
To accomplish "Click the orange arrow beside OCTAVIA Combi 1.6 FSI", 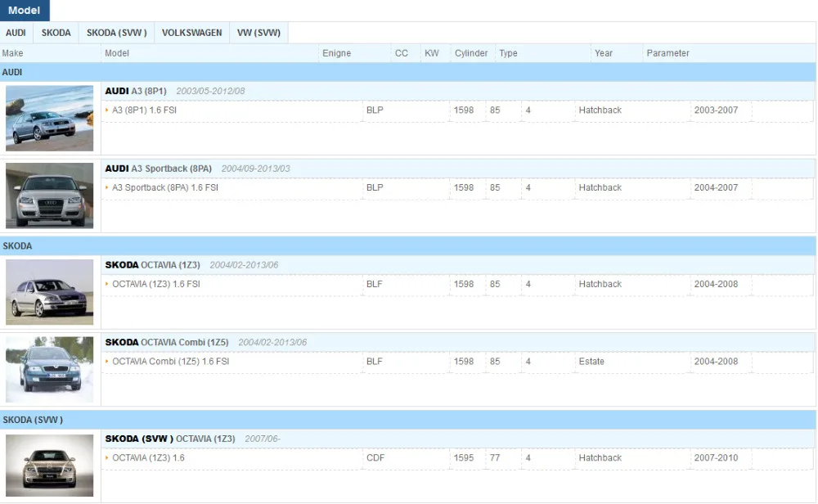I will [107, 361].
